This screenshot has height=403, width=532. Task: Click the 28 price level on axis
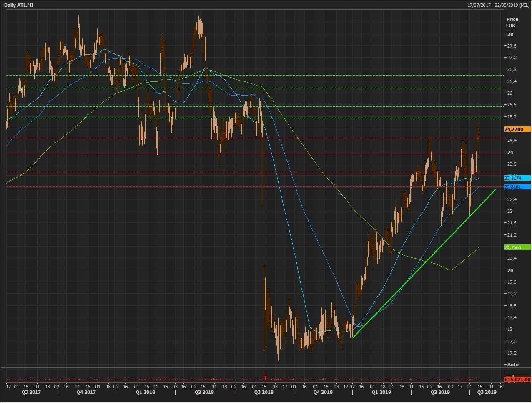510,34
